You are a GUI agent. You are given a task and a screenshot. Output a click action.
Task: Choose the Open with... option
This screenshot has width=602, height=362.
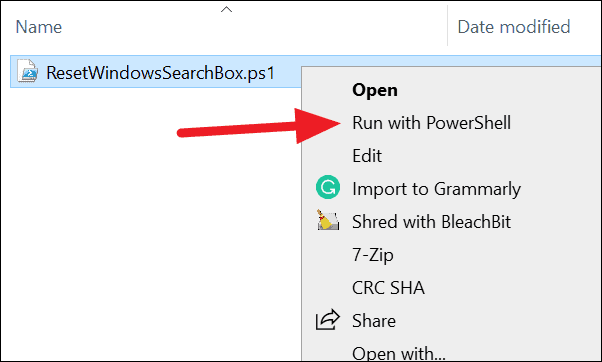399,353
